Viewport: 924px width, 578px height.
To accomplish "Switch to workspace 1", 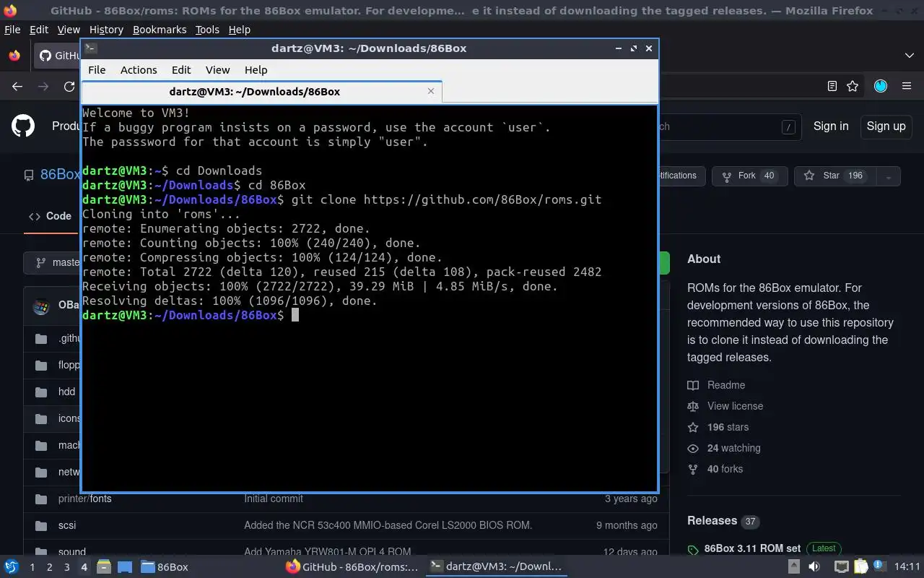I will point(32,567).
